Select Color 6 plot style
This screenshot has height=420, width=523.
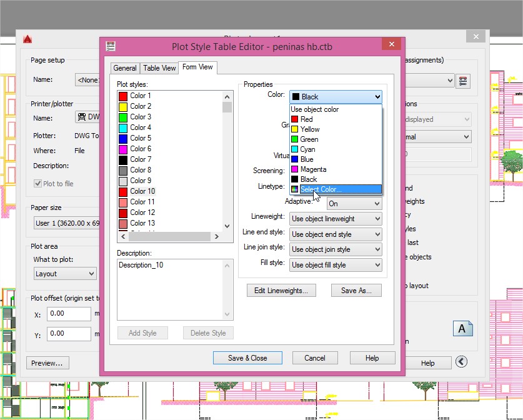point(135,149)
